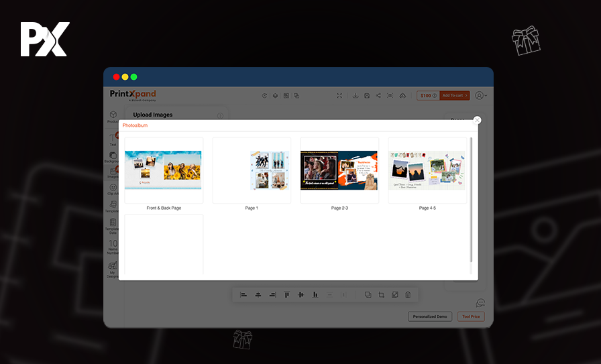Screen dimensions: 601x364
Task: Choose the Page 2-3 spread thumbnail
Action: [339, 170]
